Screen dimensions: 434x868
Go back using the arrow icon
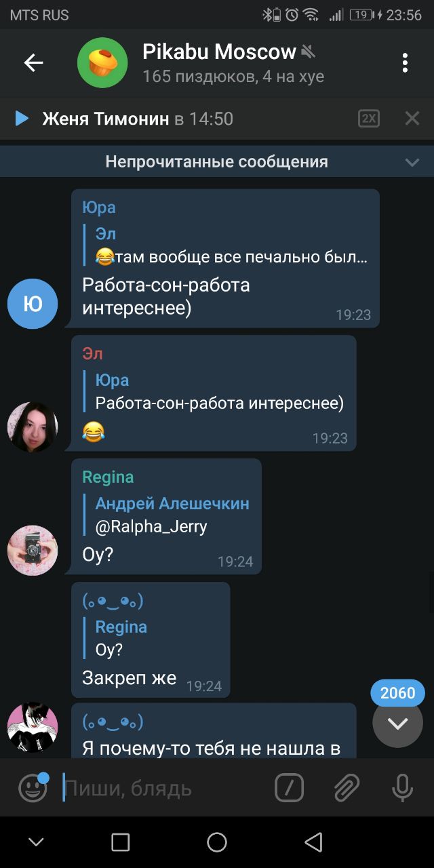click(33, 63)
